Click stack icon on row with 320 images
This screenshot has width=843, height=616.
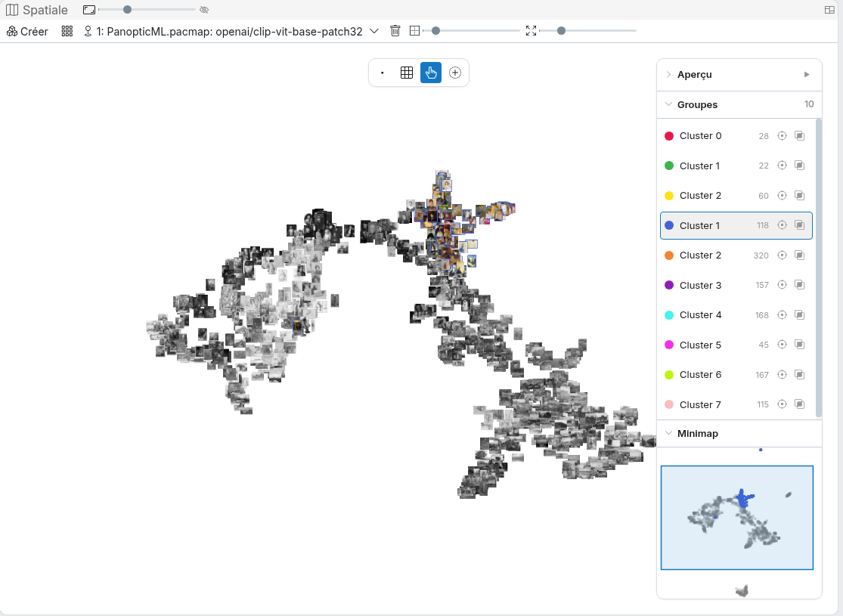[x=800, y=255]
